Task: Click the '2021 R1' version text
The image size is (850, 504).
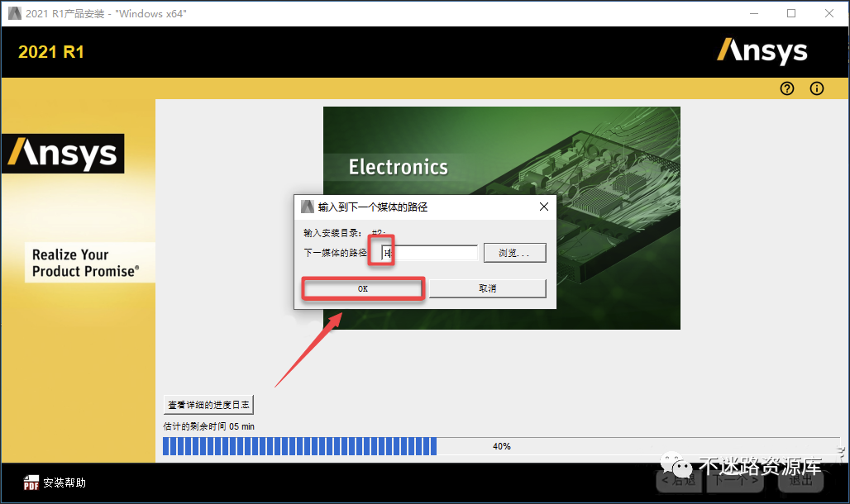Action: [51, 52]
